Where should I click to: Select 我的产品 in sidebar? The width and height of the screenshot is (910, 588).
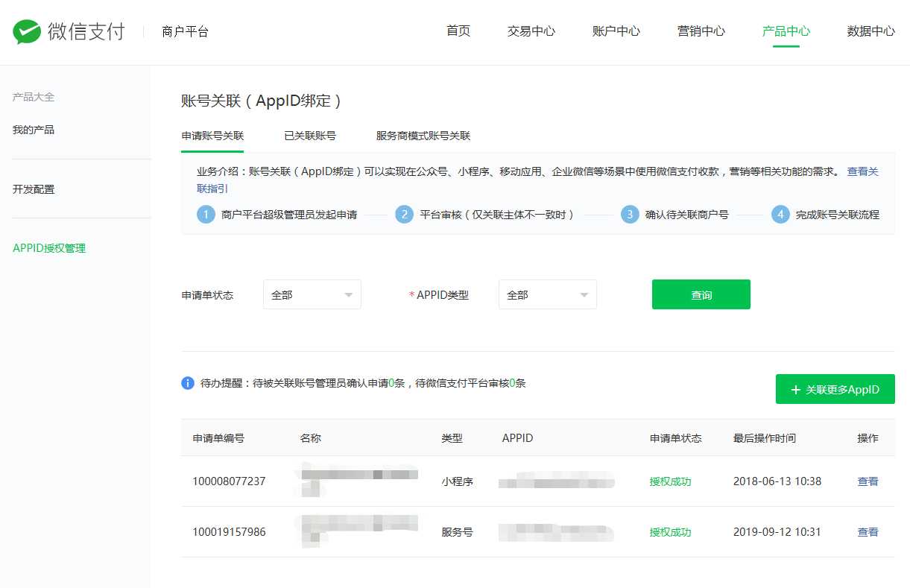(x=34, y=130)
